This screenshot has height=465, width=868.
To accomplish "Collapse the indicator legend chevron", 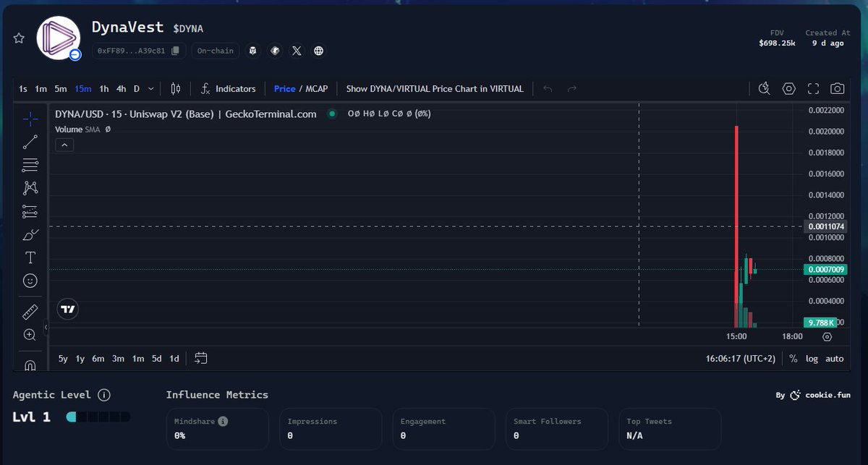I will tap(64, 145).
